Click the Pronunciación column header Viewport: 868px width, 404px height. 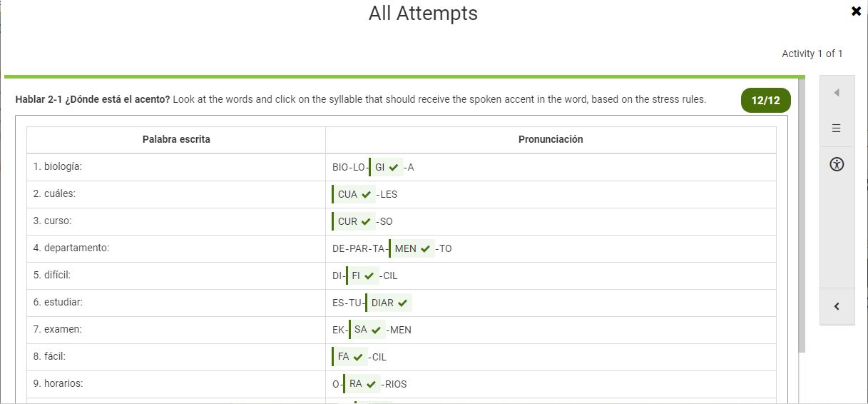coord(551,139)
